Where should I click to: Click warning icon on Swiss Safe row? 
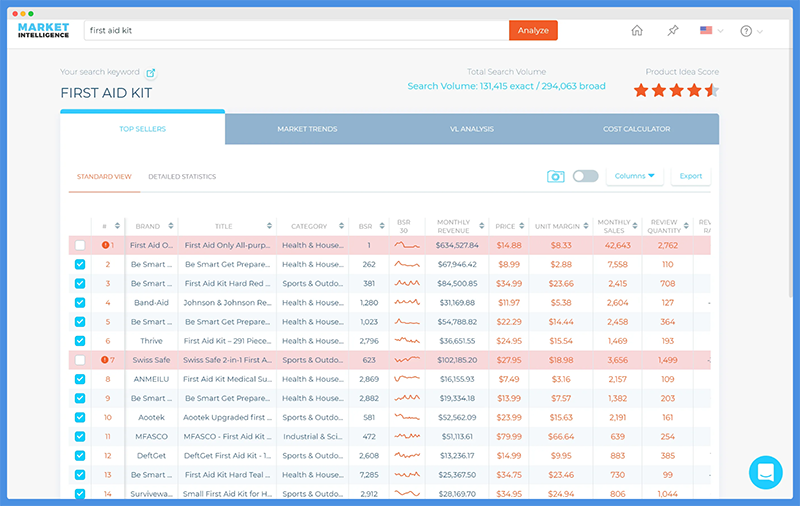[x=105, y=360]
